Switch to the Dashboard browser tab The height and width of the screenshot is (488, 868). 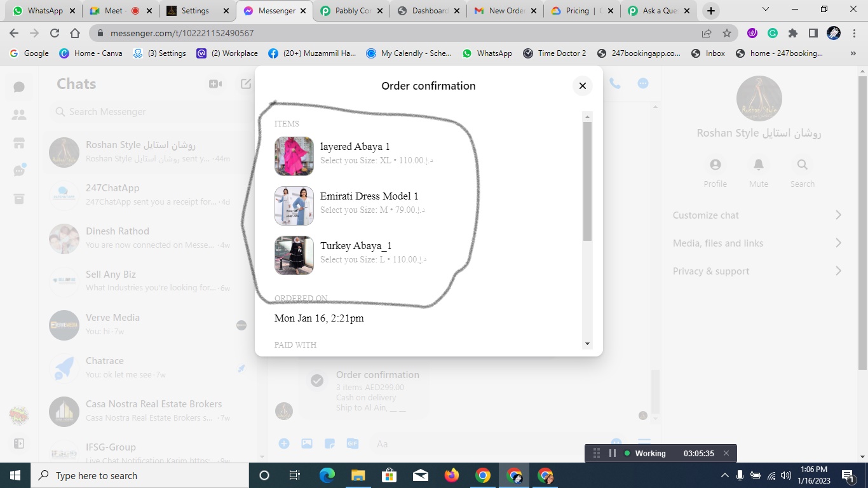coord(428,11)
